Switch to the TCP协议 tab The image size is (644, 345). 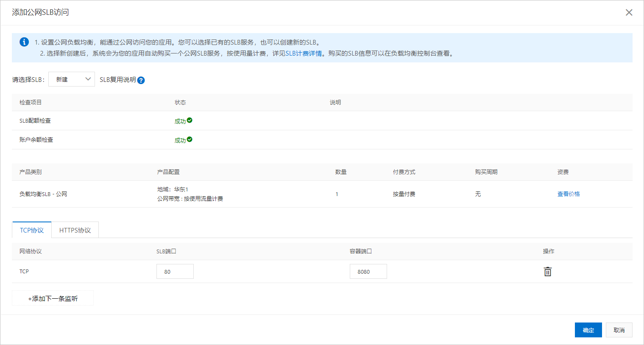(x=32, y=230)
